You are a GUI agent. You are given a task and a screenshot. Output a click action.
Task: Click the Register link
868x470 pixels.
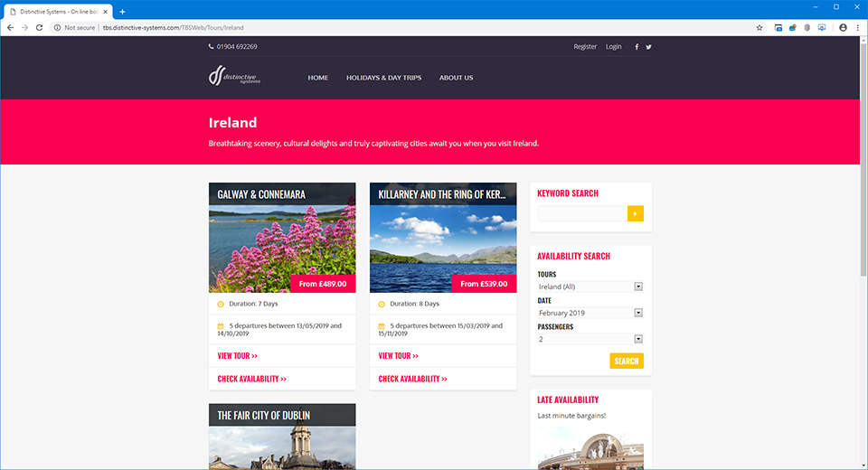pyautogui.click(x=585, y=46)
